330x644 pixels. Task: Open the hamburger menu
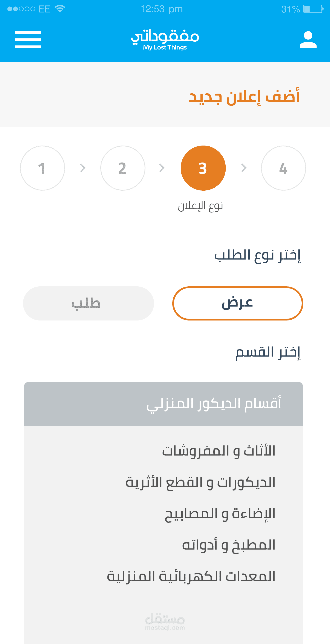[28, 39]
